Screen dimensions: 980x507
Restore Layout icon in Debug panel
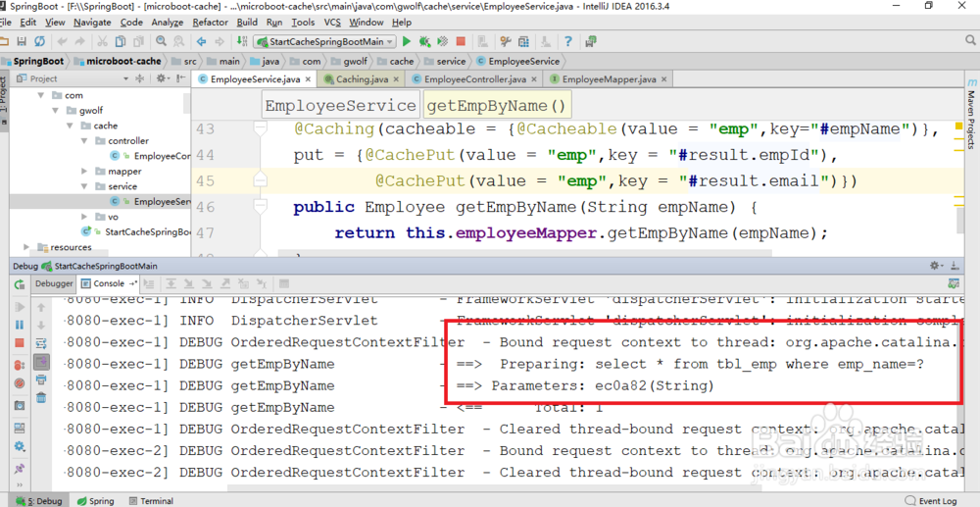pyautogui.click(x=20, y=428)
